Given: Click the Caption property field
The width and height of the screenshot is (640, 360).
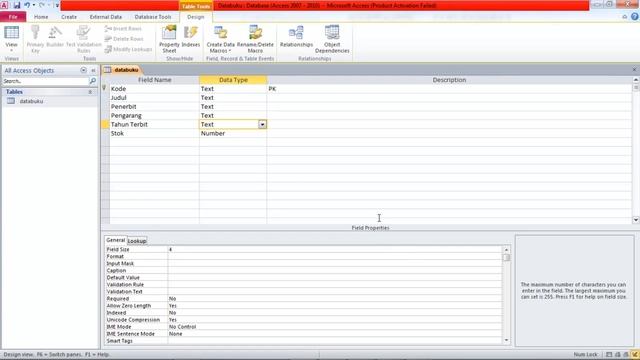Looking at the screenshot, I should [335, 271].
